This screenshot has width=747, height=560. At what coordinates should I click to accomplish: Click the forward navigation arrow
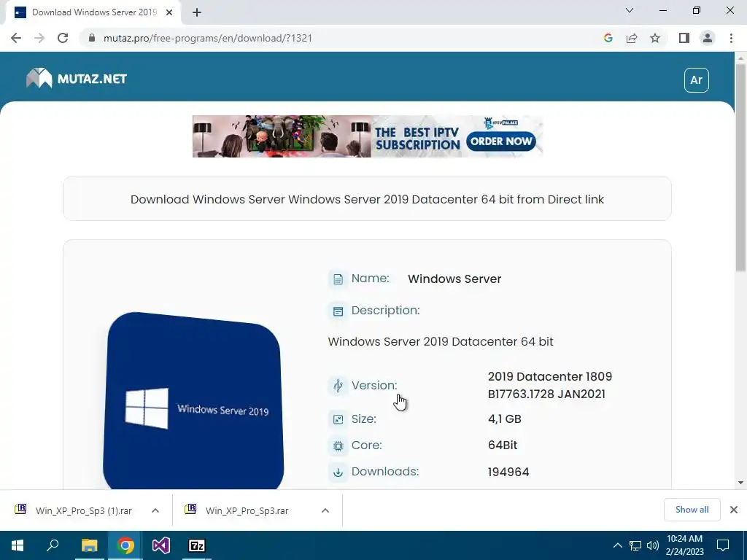pos(39,38)
